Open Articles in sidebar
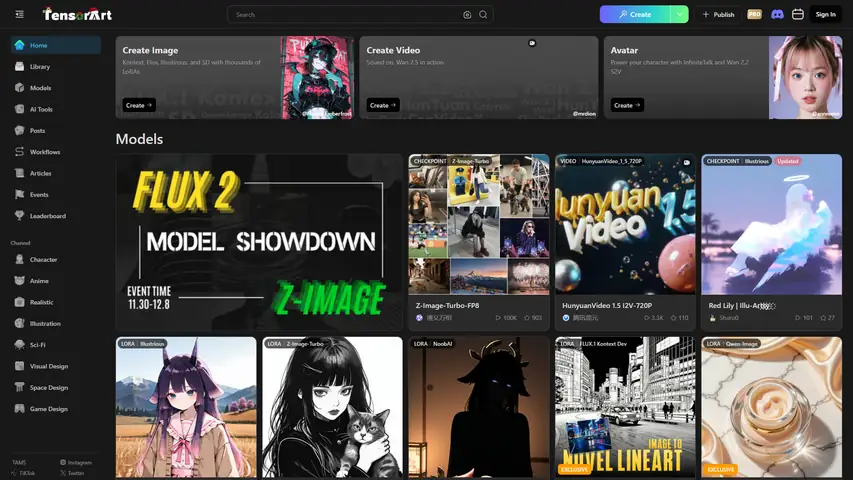Screen dimensions: 853x480 (x=55, y=173)
